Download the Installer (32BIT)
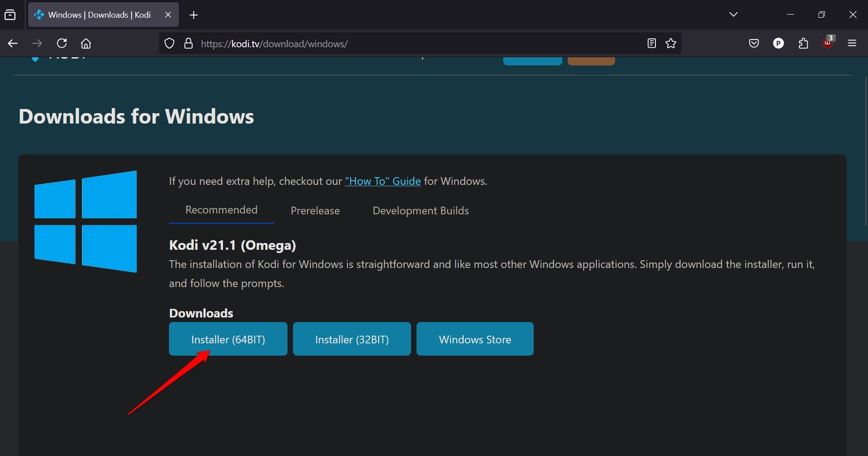Viewport: 868px width, 456px height. click(352, 339)
